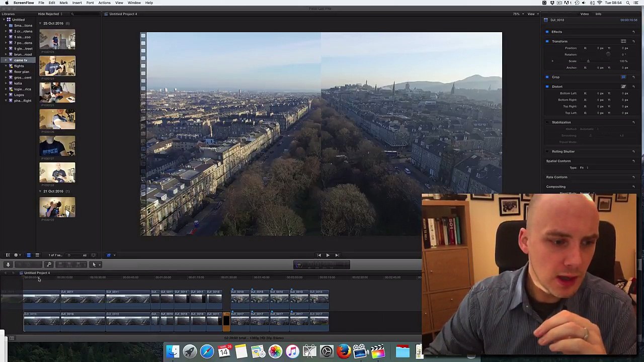The width and height of the screenshot is (644, 362).
Task: Switch browser to list view
Action: (x=37, y=255)
